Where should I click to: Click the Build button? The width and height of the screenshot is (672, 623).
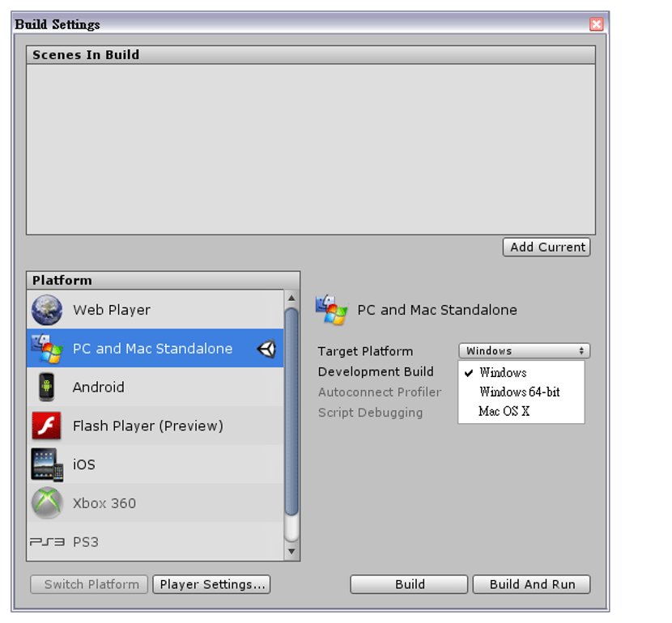[x=409, y=584]
